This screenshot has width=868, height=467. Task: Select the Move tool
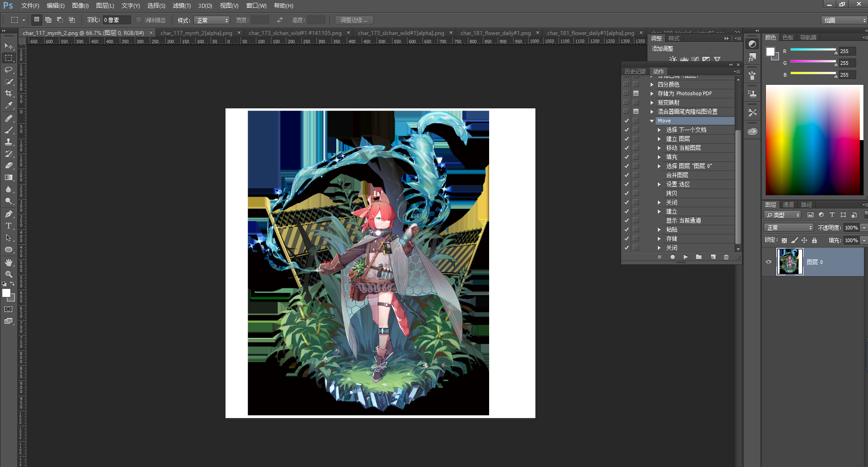coord(9,46)
